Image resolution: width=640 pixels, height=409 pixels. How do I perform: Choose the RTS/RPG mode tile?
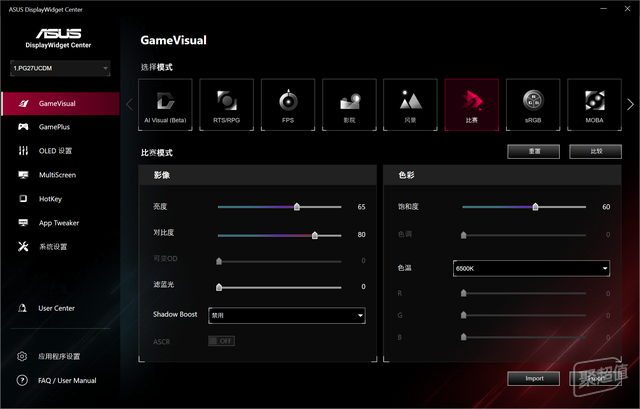[227, 105]
